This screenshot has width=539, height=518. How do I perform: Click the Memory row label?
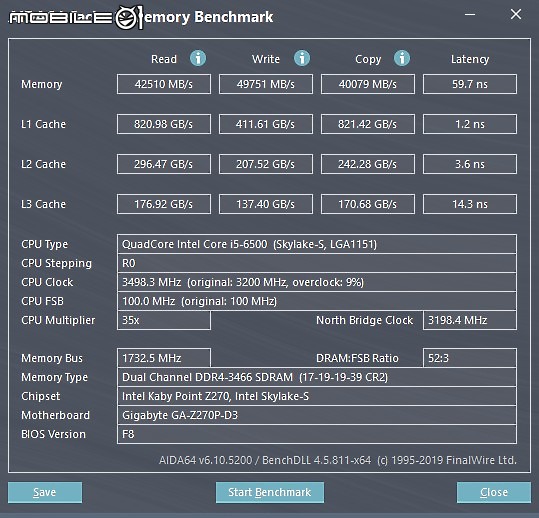[42, 85]
